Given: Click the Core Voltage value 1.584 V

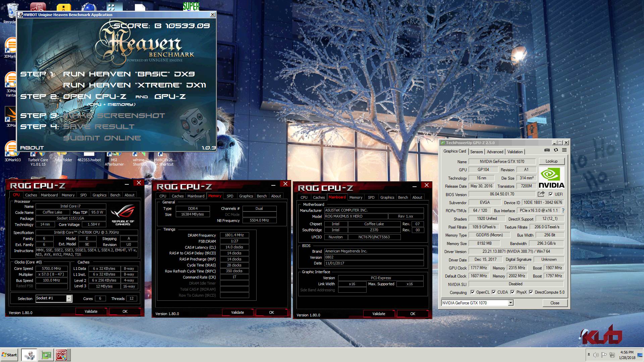Looking at the screenshot, I should 94,225.
